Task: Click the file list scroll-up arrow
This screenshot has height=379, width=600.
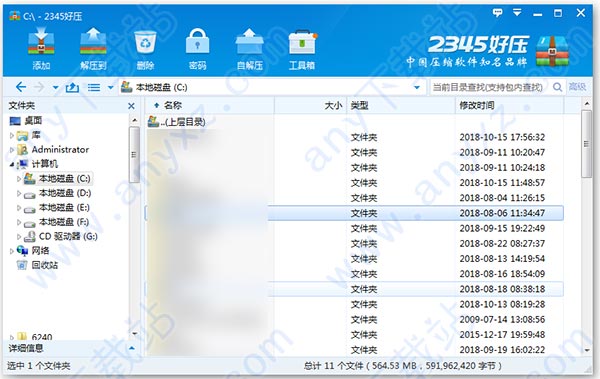Action: [587, 104]
